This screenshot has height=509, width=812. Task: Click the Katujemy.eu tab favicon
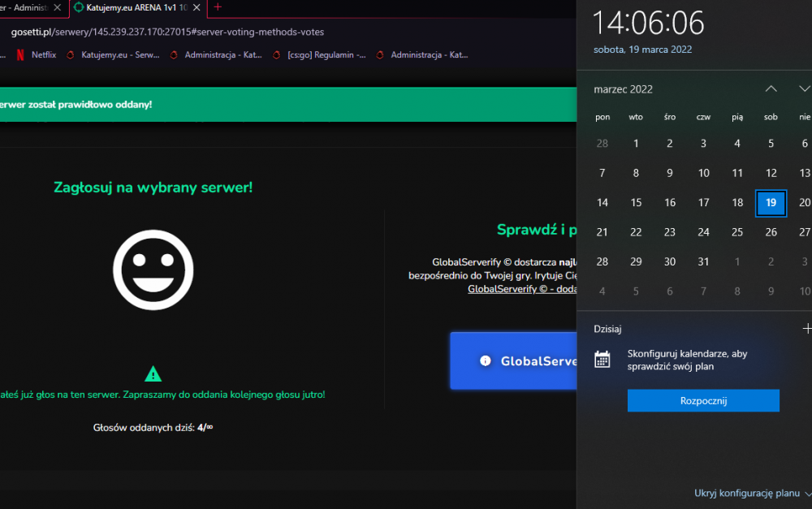coord(79,8)
